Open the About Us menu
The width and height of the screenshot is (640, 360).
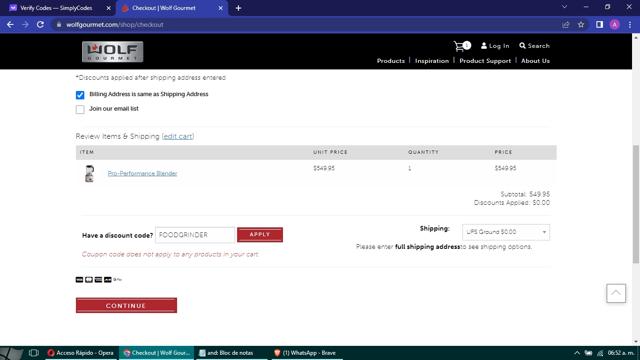[x=535, y=61]
